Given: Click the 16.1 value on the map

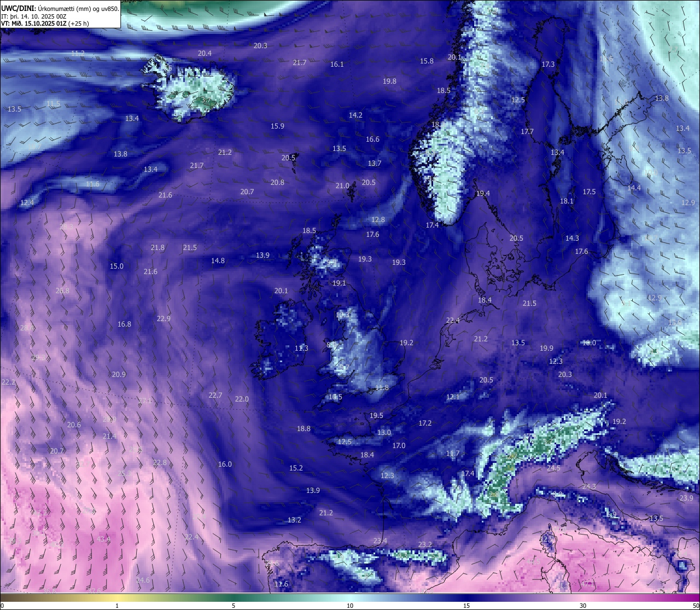Looking at the screenshot, I should point(337,65).
